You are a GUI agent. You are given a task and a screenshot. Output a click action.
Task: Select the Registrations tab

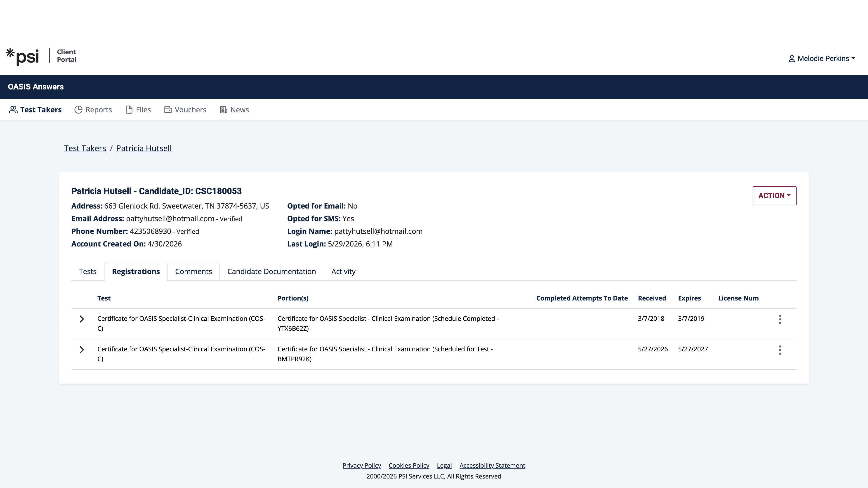[x=136, y=271]
